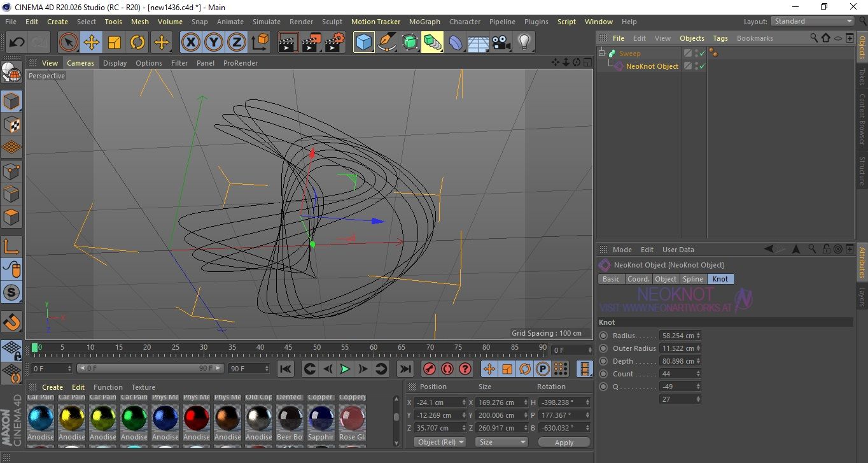Select the Rotate tool in top toolbar
Image resolution: width=868 pixels, height=463 pixels.
tap(137, 43)
